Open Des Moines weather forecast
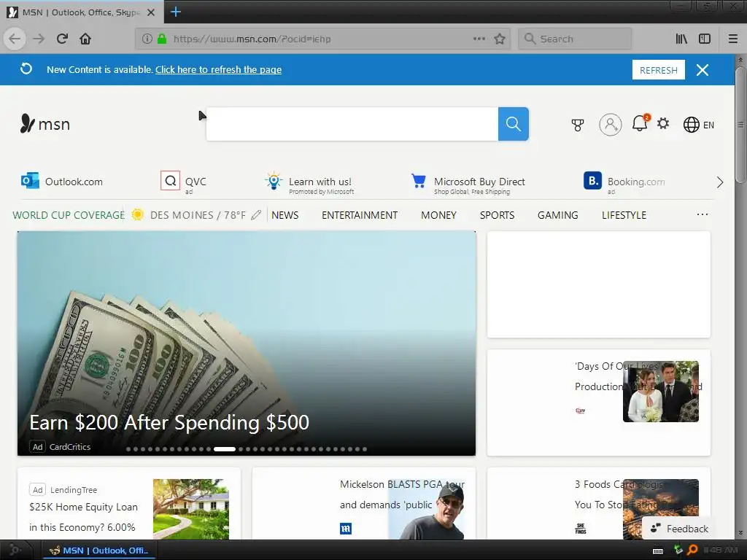 click(x=190, y=215)
